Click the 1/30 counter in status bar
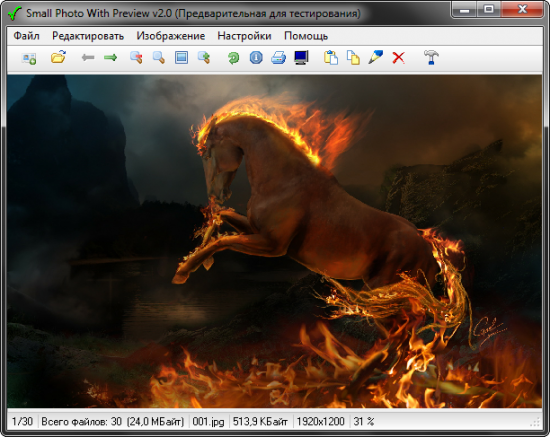 point(22,421)
